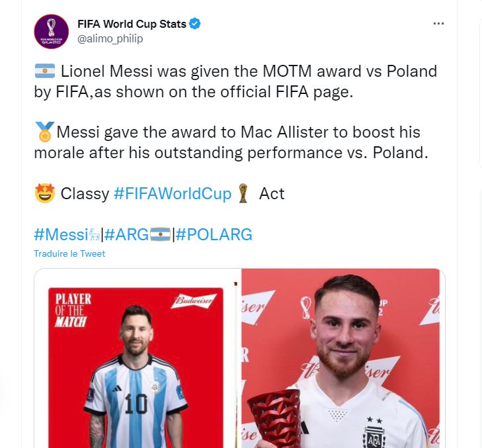Image resolution: width=482 pixels, height=448 pixels.
Task: Click the blue verified badge
Action: (x=195, y=24)
